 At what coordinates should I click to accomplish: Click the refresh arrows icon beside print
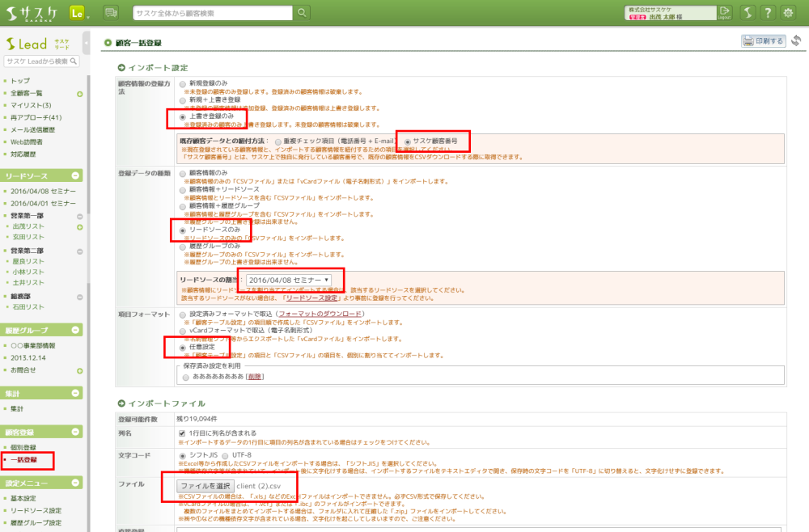(797, 41)
